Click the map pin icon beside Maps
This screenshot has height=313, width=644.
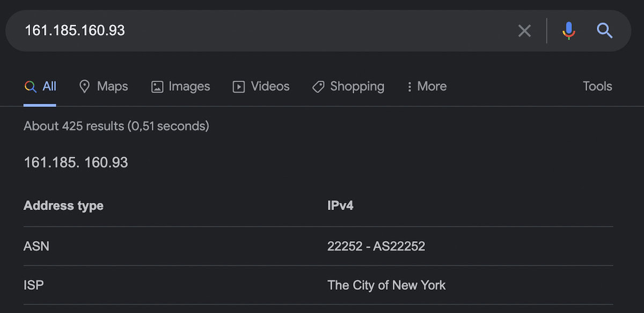coord(84,86)
